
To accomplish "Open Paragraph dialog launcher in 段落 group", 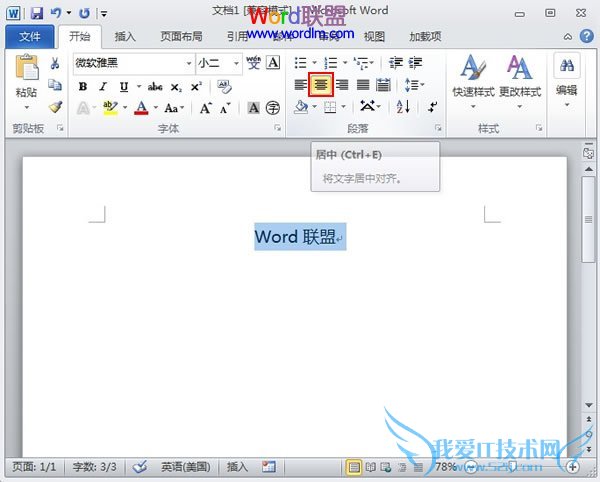I will tap(438, 128).
